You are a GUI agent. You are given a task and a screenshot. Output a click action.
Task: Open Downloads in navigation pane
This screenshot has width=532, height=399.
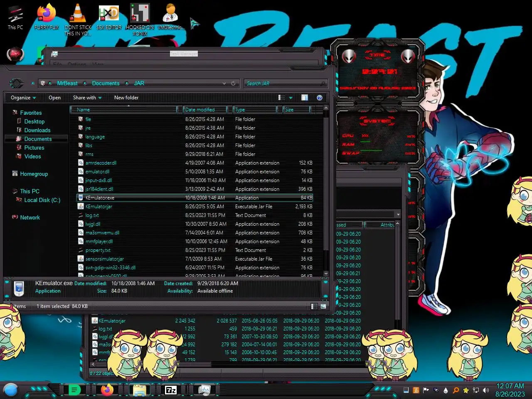[x=37, y=130]
